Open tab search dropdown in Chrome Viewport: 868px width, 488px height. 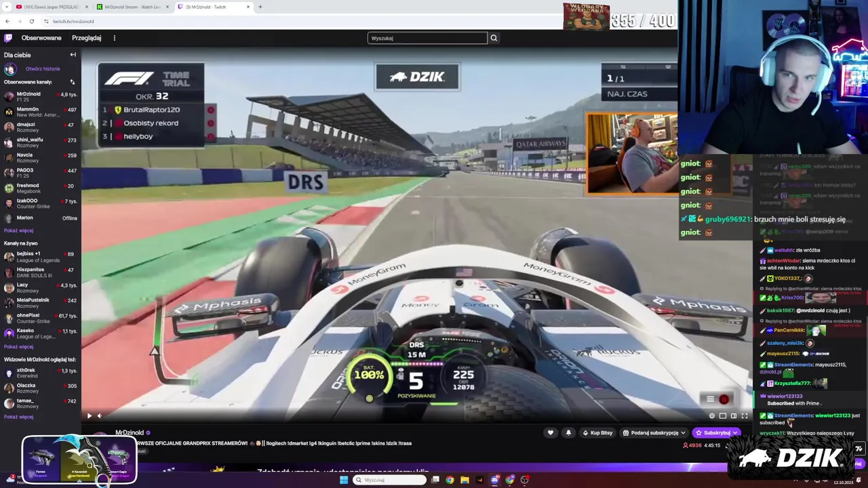click(7, 7)
